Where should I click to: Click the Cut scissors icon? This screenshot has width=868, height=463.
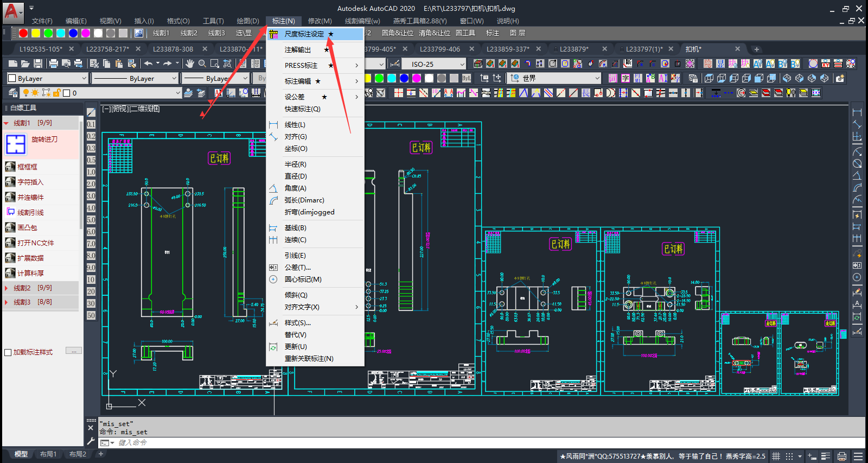(94, 64)
